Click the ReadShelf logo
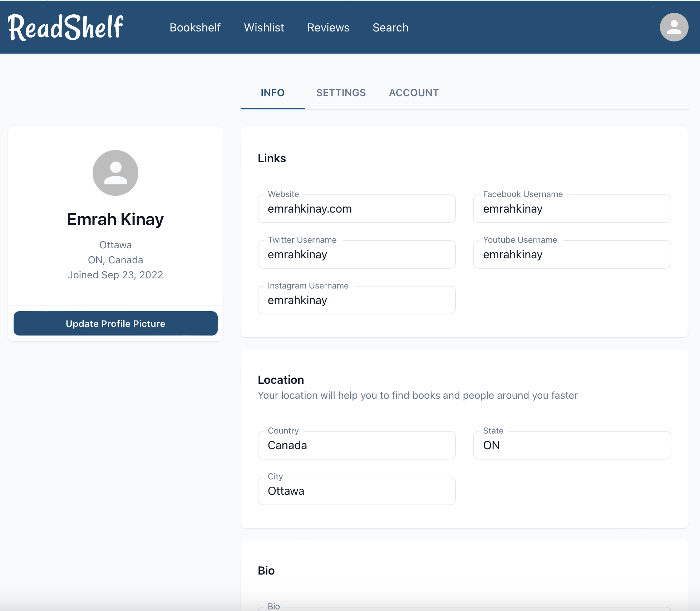700x611 pixels. coord(65,28)
